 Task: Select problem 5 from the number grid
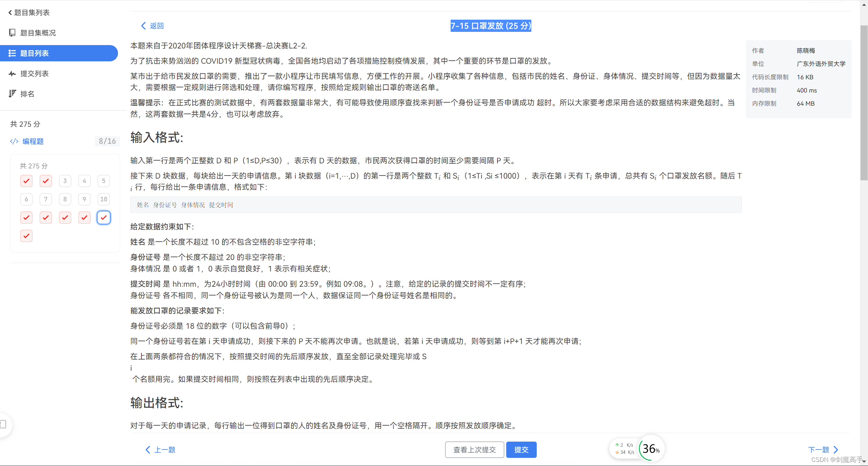point(103,181)
